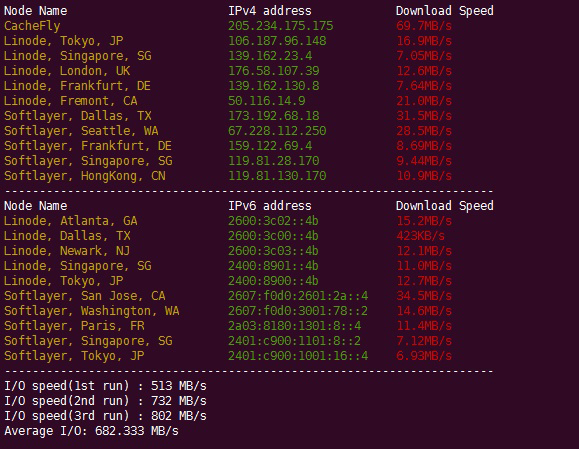Click the 423KB/s speed value
This screenshot has height=449, width=579.
420,236
